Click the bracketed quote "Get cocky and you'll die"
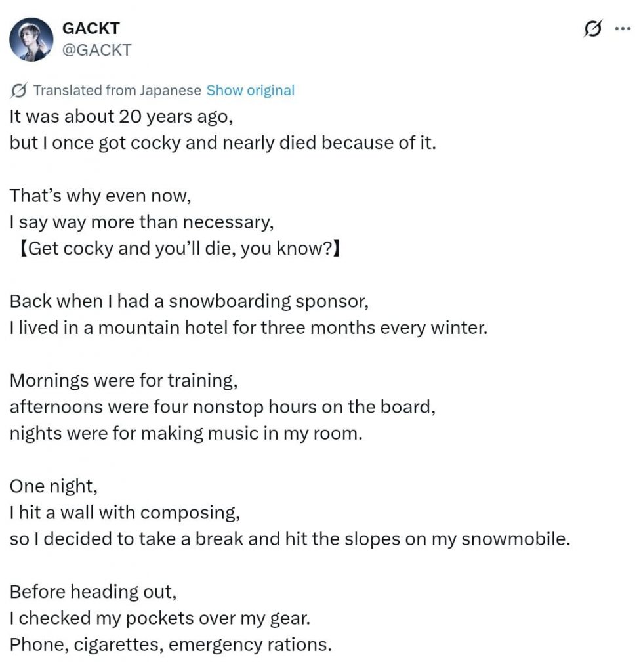The image size is (639, 672). [176, 249]
